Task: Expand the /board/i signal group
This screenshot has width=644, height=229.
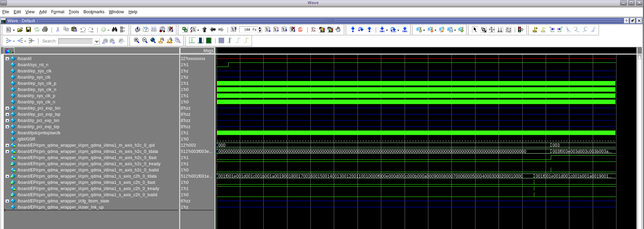Action: 7,59
